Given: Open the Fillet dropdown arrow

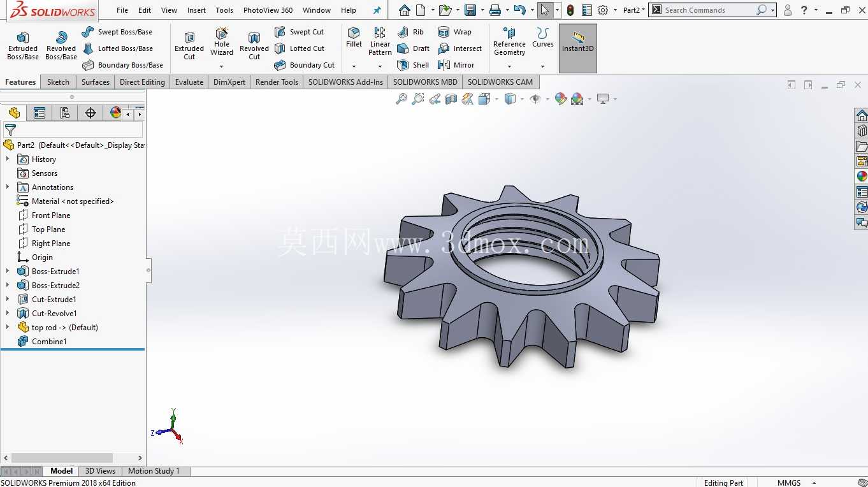Looking at the screenshot, I should click(x=354, y=66).
